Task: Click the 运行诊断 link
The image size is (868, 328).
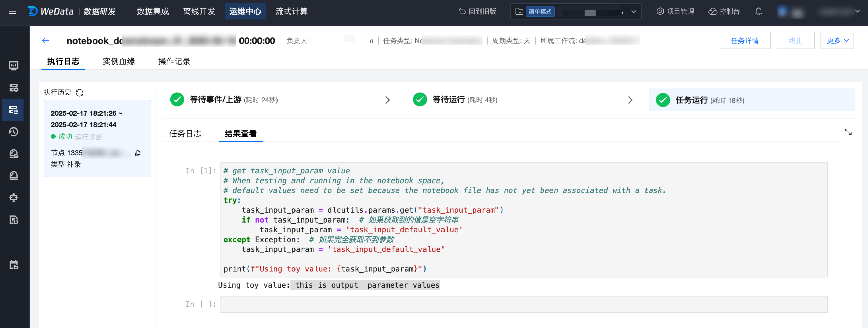Action: point(88,137)
